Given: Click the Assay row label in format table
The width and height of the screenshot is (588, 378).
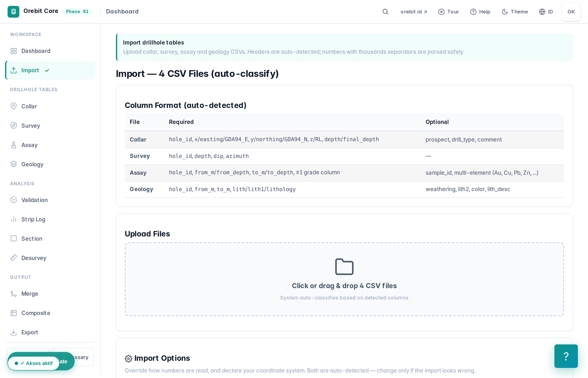Looking at the screenshot, I should (138, 173).
